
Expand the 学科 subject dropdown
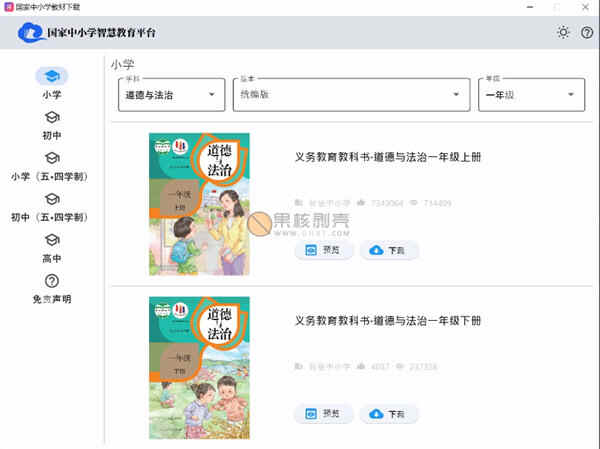tap(170, 95)
